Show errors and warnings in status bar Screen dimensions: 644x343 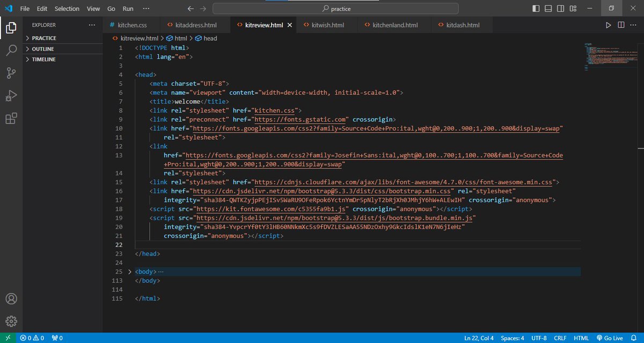point(32,338)
